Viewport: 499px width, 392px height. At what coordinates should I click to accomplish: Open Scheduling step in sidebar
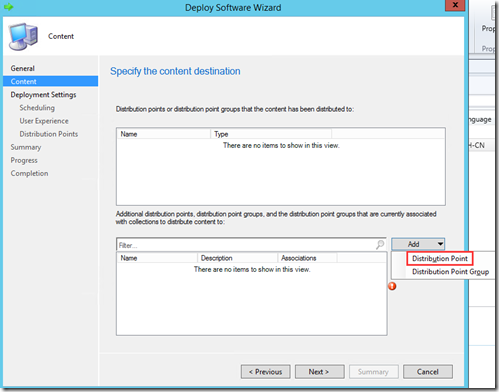[x=37, y=108]
